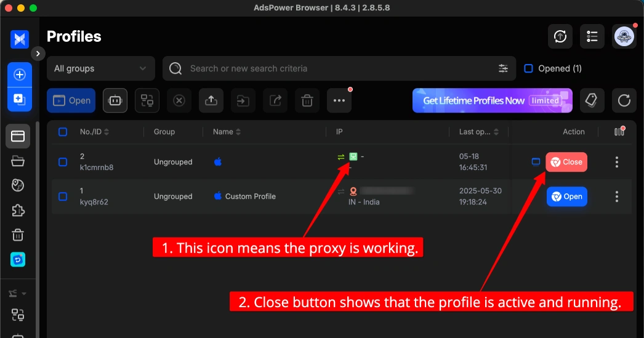Click the update upload icon at top right
This screenshot has height=338, width=644.
[560, 36]
